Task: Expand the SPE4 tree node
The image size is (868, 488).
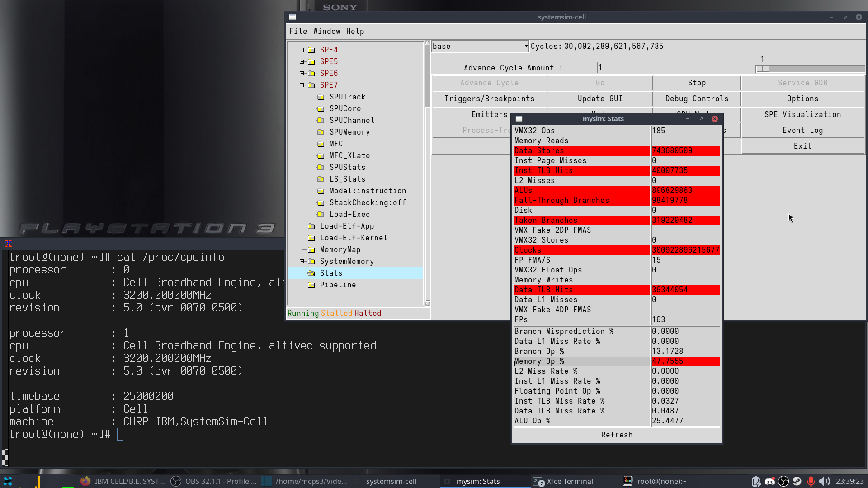Action: click(x=302, y=50)
